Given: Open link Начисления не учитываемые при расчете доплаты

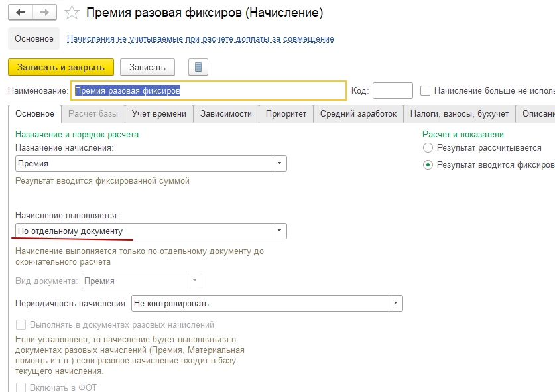Looking at the screenshot, I should click(200, 39).
